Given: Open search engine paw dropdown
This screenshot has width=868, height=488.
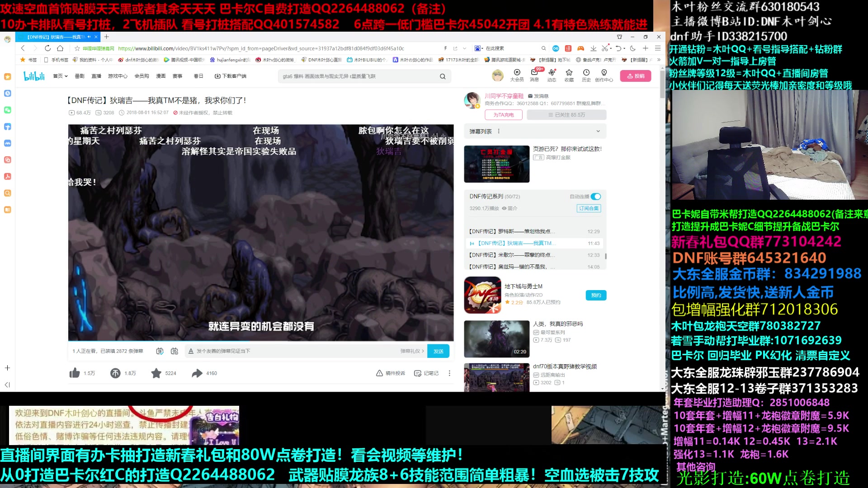Looking at the screenshot, I should point(478,48).
